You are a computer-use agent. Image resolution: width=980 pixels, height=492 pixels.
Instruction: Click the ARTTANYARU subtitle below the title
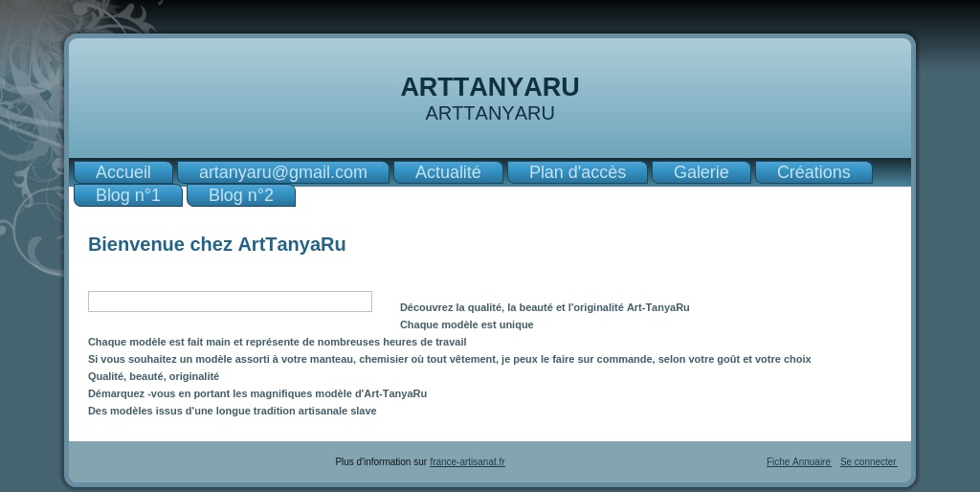coord(490,113)
